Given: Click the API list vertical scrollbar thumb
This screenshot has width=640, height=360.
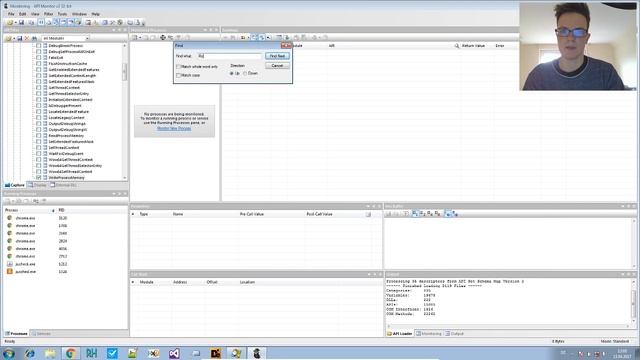Looking at the screenshot, I should (x=125, y=72).
